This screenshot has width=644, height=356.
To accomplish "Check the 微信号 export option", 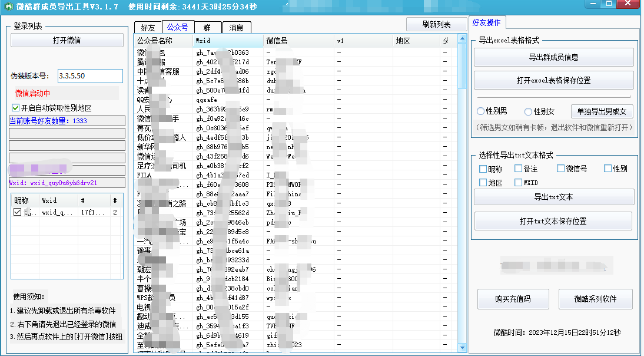I will click(561, 169).
